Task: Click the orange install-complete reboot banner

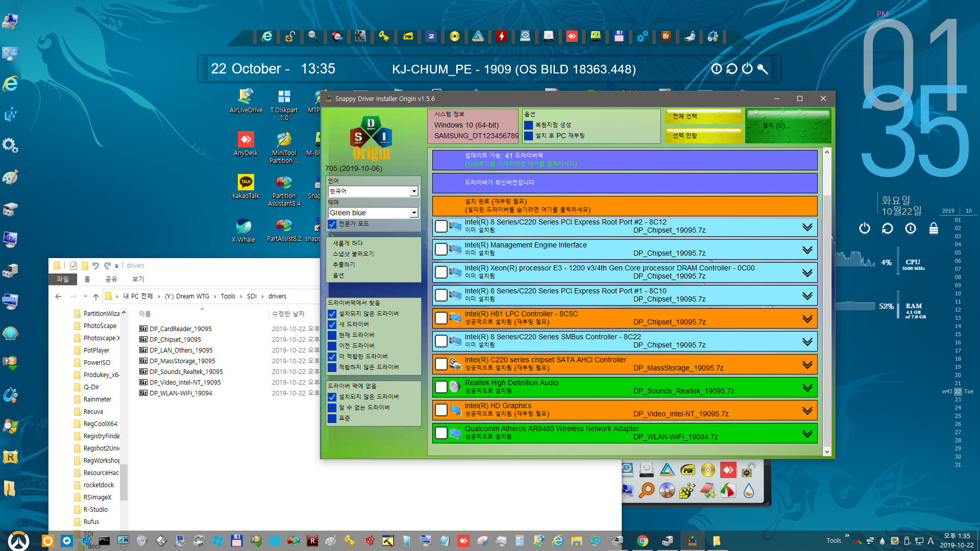Action: [625, 206]
